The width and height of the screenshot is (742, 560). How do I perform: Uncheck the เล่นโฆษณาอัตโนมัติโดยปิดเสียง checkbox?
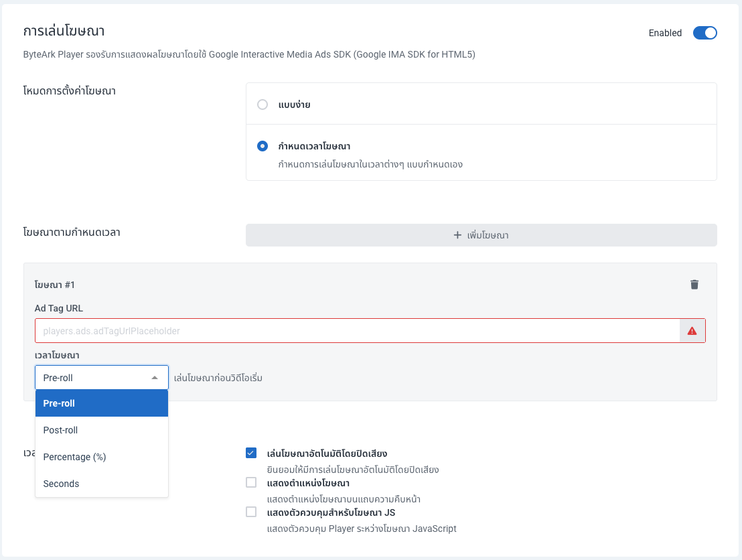(251, 453)
